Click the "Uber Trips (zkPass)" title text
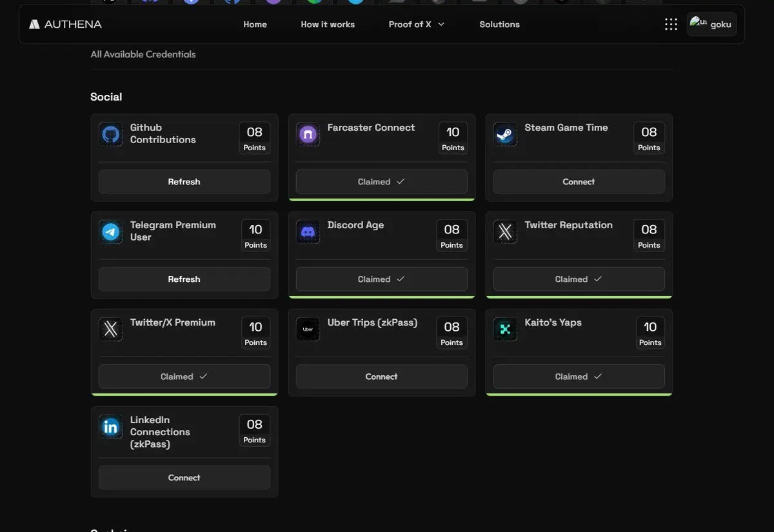774x532 pixels. (x=372, y=322)
